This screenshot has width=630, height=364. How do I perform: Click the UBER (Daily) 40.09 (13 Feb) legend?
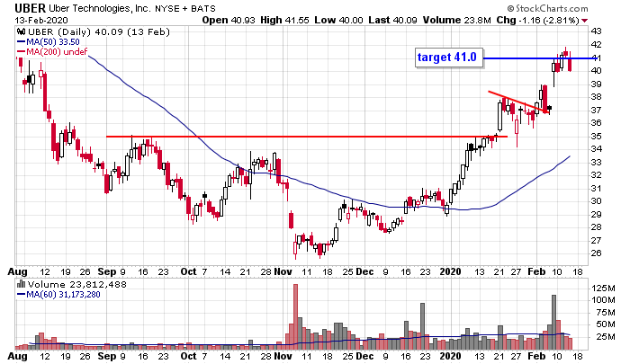[x=99, y=32]
